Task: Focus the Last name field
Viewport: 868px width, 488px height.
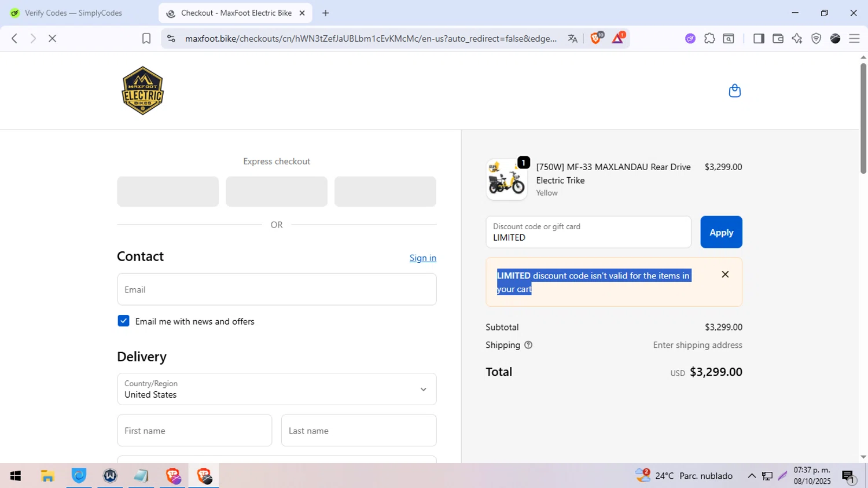Action: tap(359, 430)
